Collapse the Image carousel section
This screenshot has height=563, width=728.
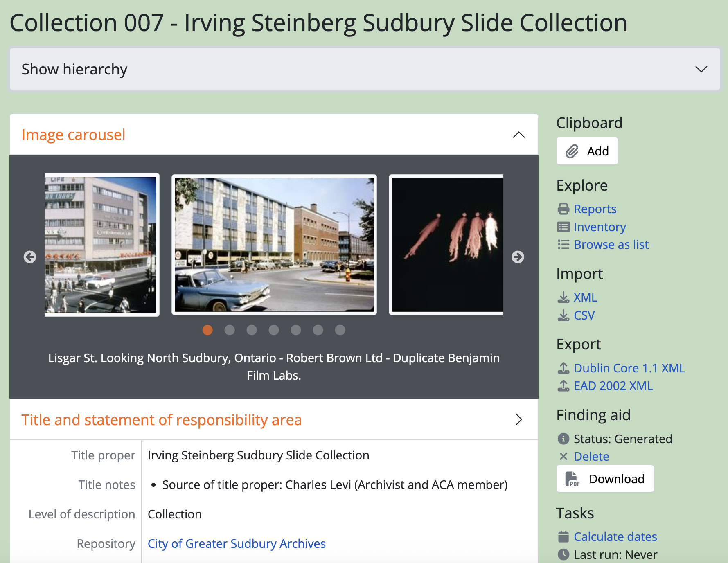pos(518,135)
